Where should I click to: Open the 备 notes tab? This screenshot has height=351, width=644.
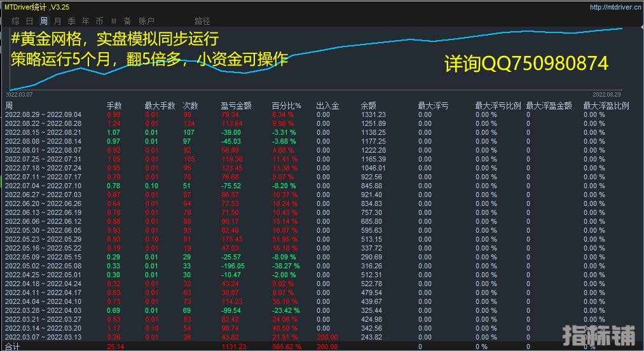[127, 21]
